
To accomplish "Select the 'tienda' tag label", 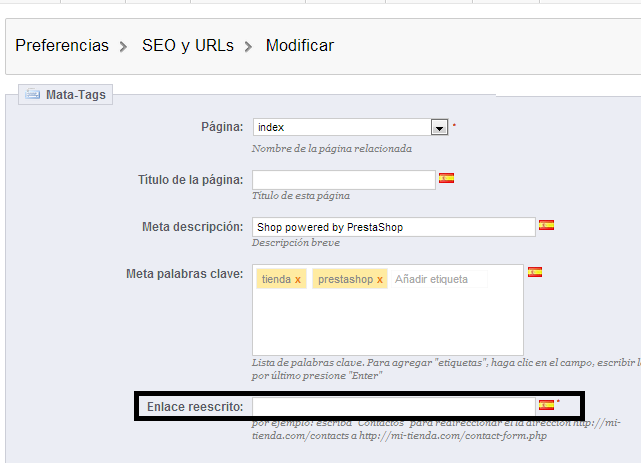I will click(x=275, y=280).
